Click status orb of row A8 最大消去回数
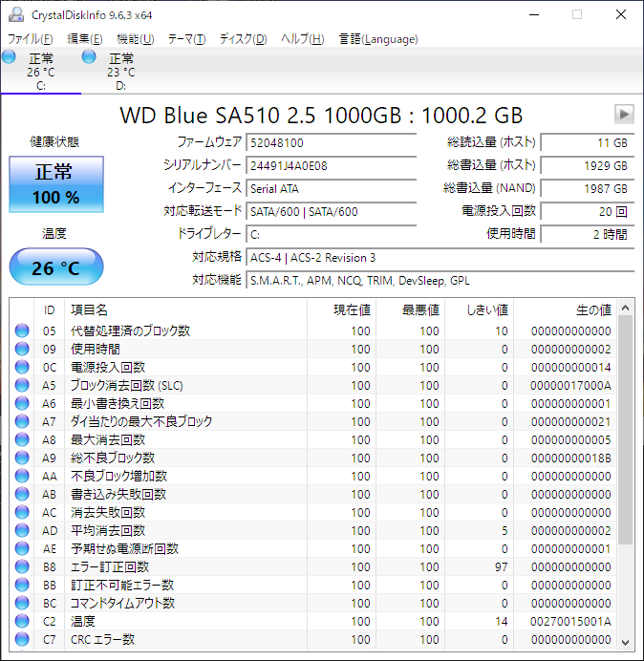This screenshot has height=661, width=644. point(22,439)
